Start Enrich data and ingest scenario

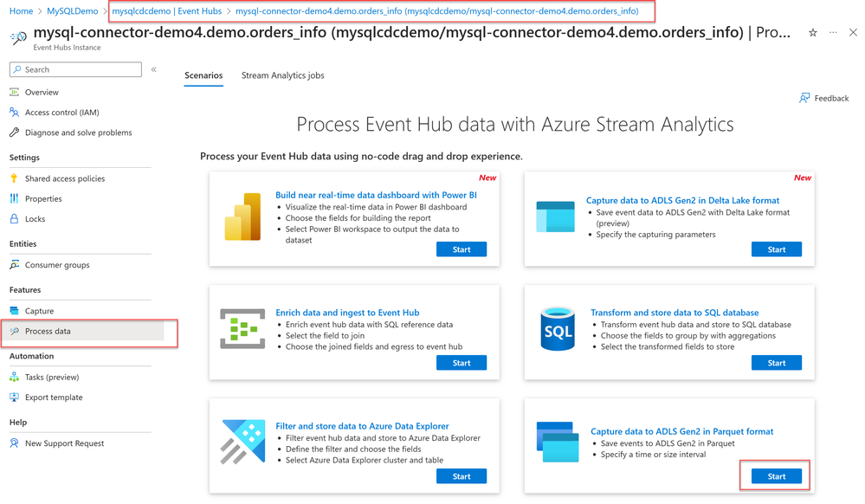[462, 363]
